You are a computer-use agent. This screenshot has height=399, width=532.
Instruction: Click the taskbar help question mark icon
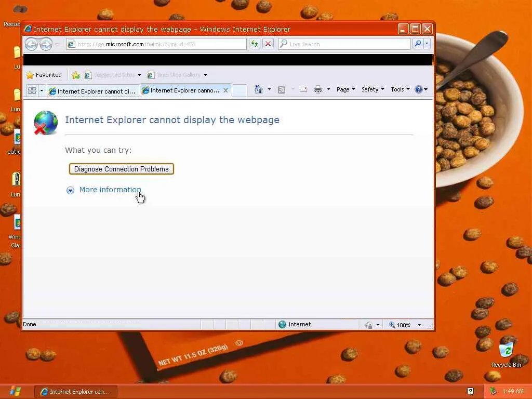pos(470,392)
